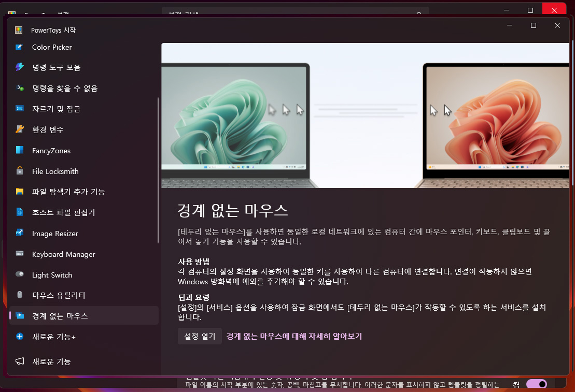Viewport: 575px width, 392px height.
Task: Open 파일 탐색기 추가 기능 label
Action: click(x=68, y=192)
